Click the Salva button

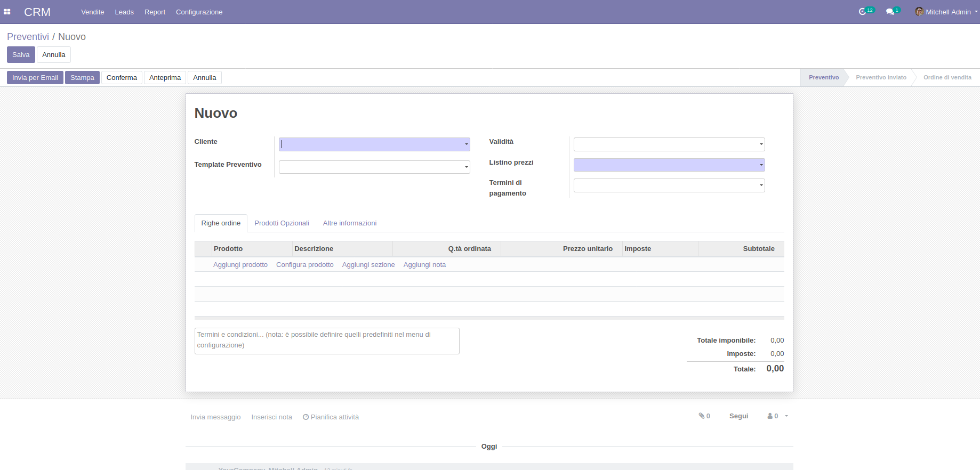(x=21, y=55)
